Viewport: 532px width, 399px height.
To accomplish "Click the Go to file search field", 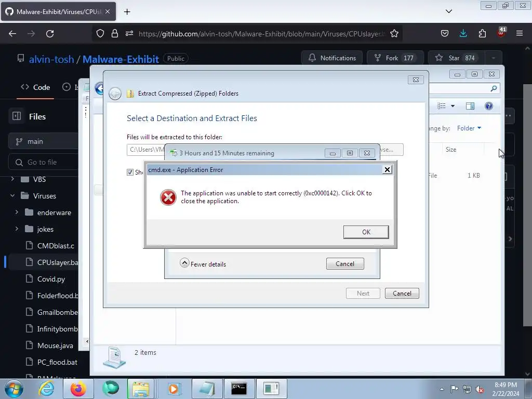I will click(x=44, y=162).
